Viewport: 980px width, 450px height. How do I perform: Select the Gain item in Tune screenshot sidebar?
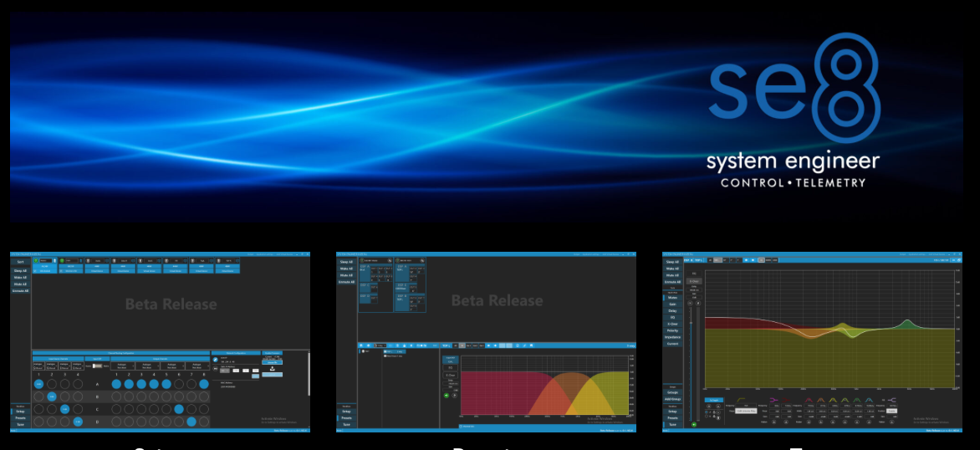pos(672,304)
